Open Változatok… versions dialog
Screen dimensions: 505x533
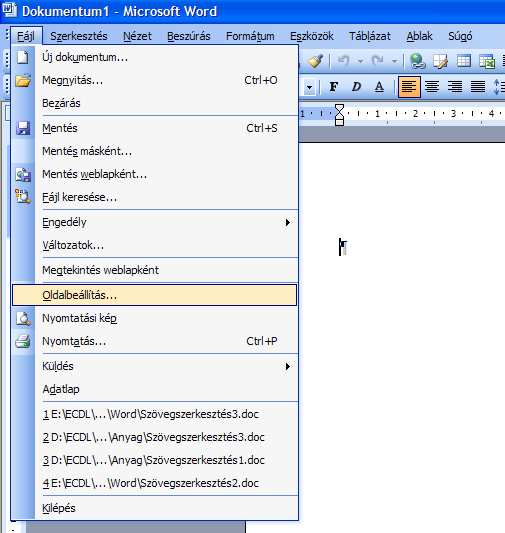pyautogui.click(x=155, y=245)
